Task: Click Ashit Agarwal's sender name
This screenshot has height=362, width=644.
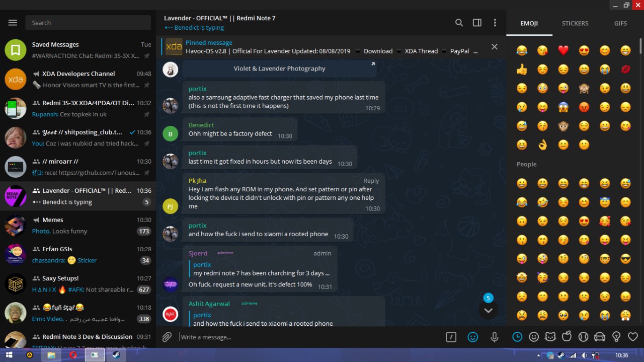Action: [x=209, y=304]
